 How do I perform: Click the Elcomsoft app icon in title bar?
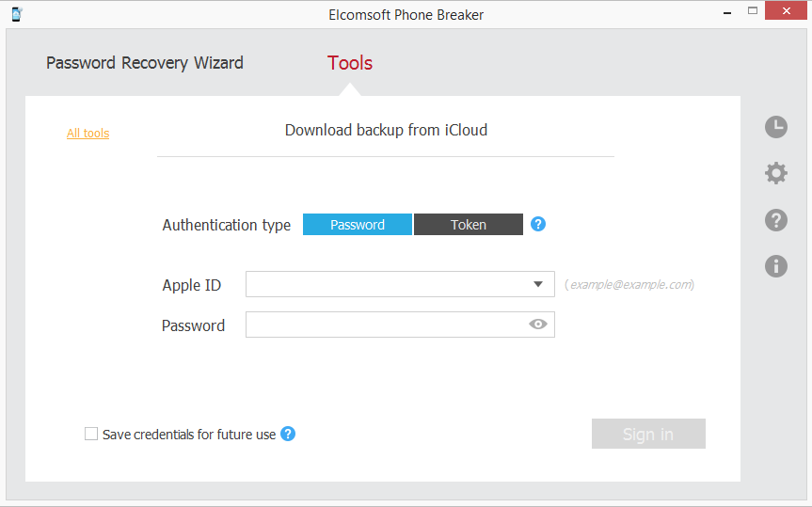[17, 14]
